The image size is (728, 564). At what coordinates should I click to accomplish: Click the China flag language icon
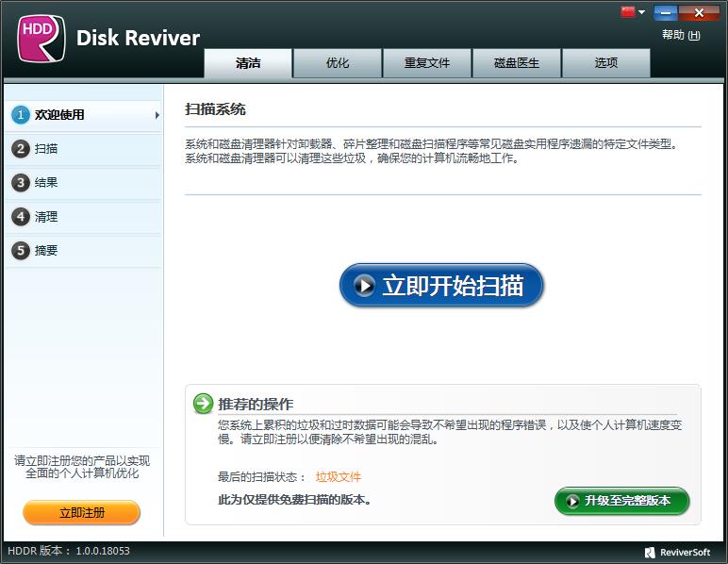click(628, 12)
